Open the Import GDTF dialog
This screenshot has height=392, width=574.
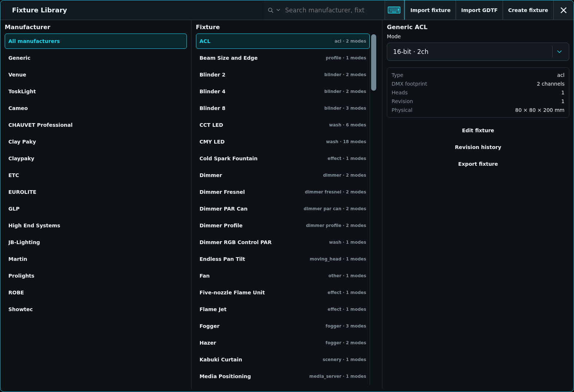coord(479,10)
